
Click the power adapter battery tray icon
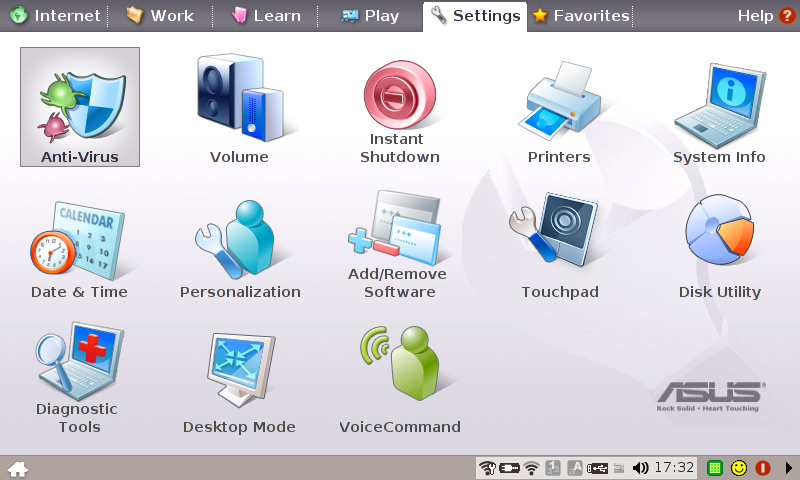[509, 468]
